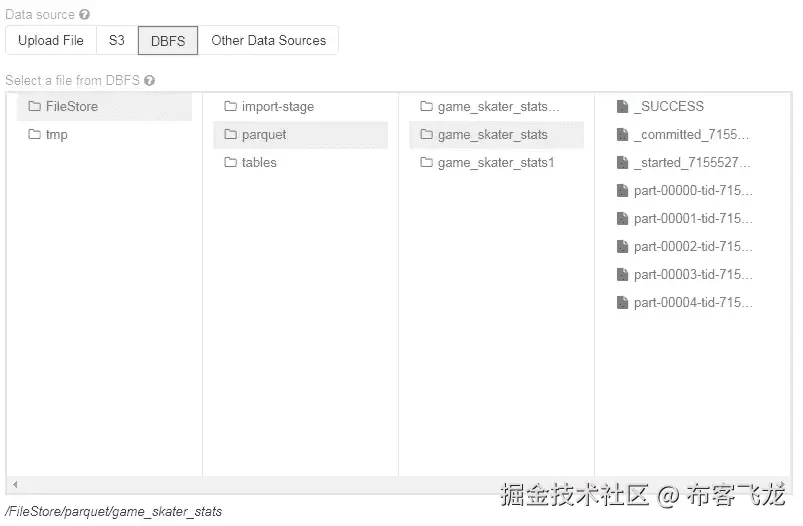Switch to the Upload File tab
803x526 pixels.
(51, 40)
